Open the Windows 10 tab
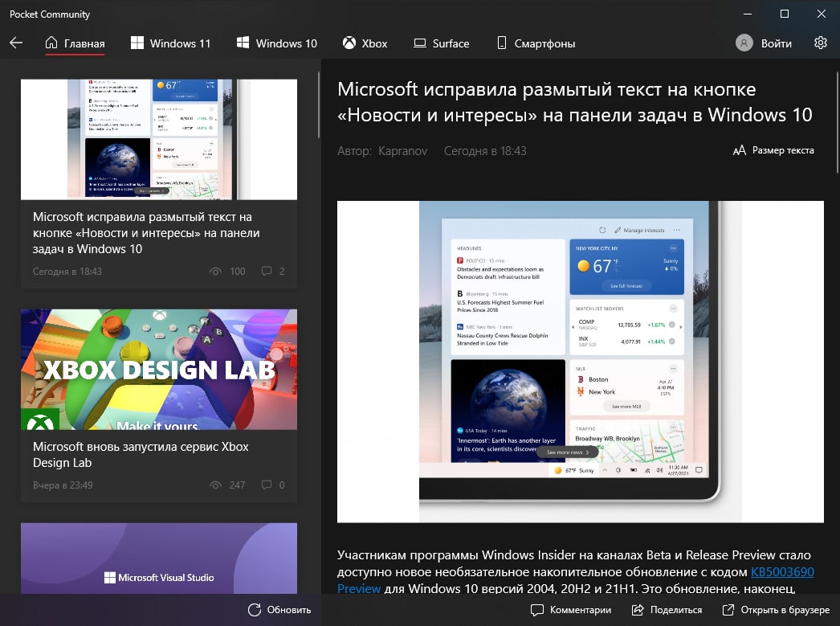840x626 pixels. 277,43
